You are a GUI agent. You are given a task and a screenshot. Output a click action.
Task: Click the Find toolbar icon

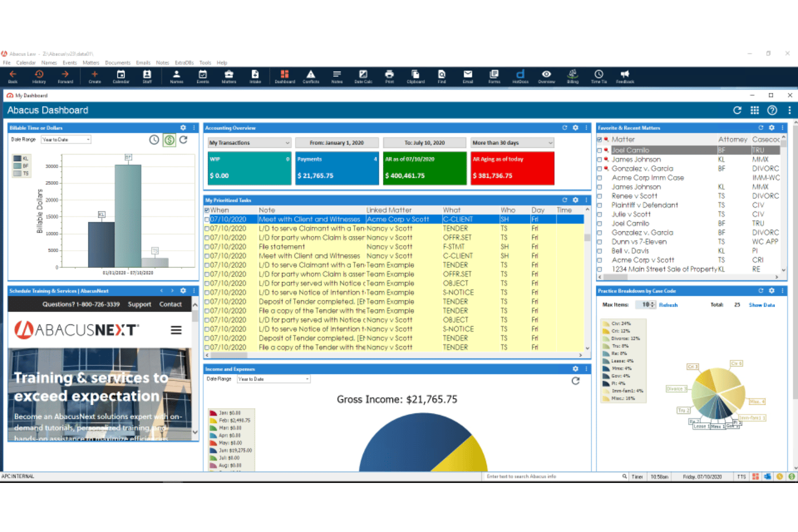442,77
